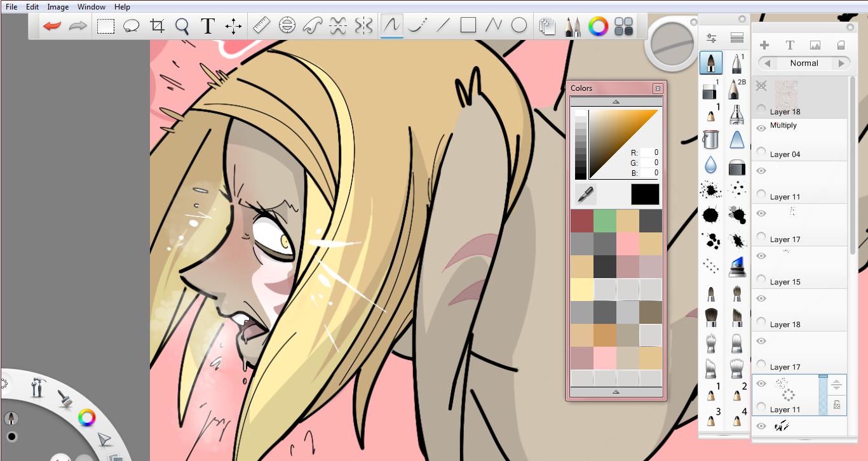Click the "Layer 15" name label
This screenshot has width=868, height=461.
pyautogui.click(x=785, y=282)
